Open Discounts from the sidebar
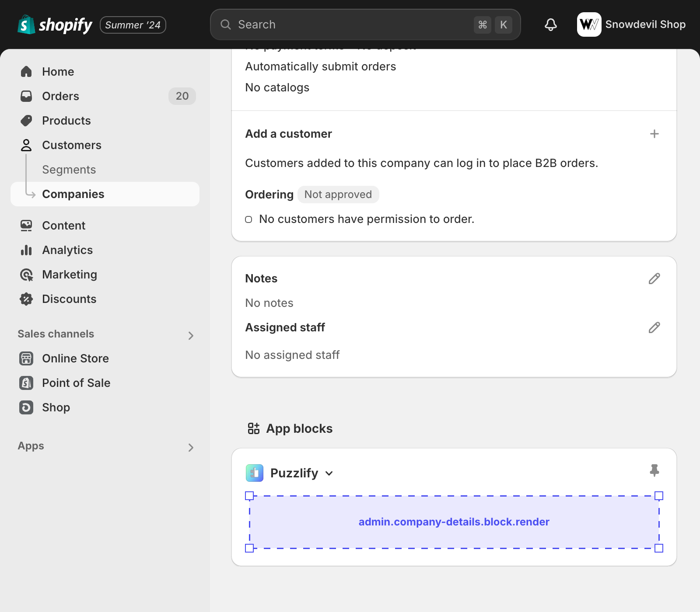 pyautogui.click(x=69, y=299)
